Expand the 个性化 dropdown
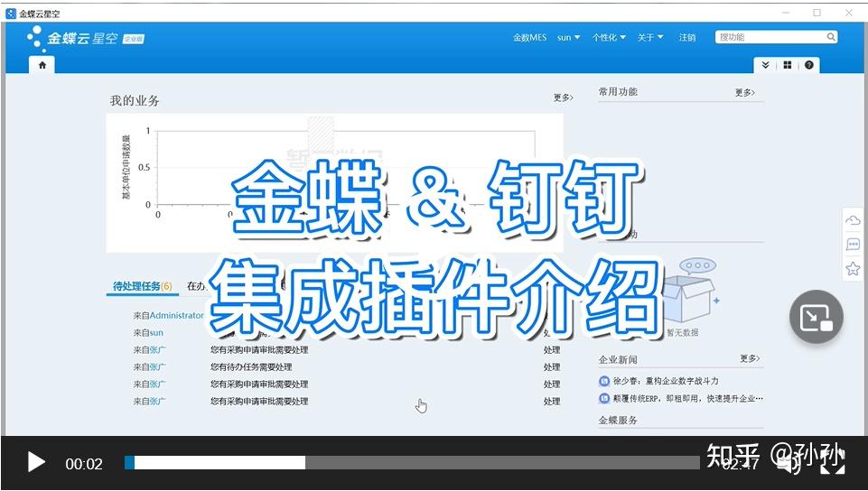The image size is (868, 491). tap(609, 38)
